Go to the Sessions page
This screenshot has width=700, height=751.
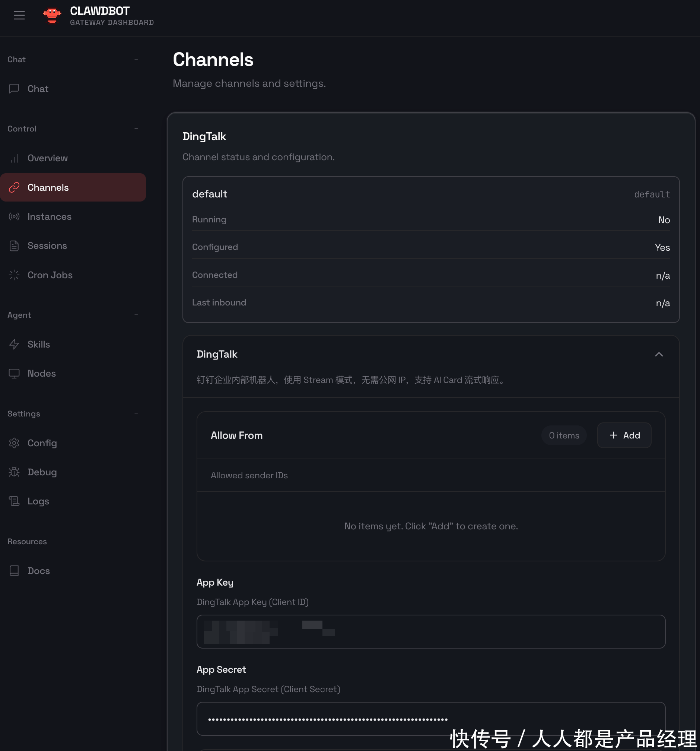pos(47,245)
